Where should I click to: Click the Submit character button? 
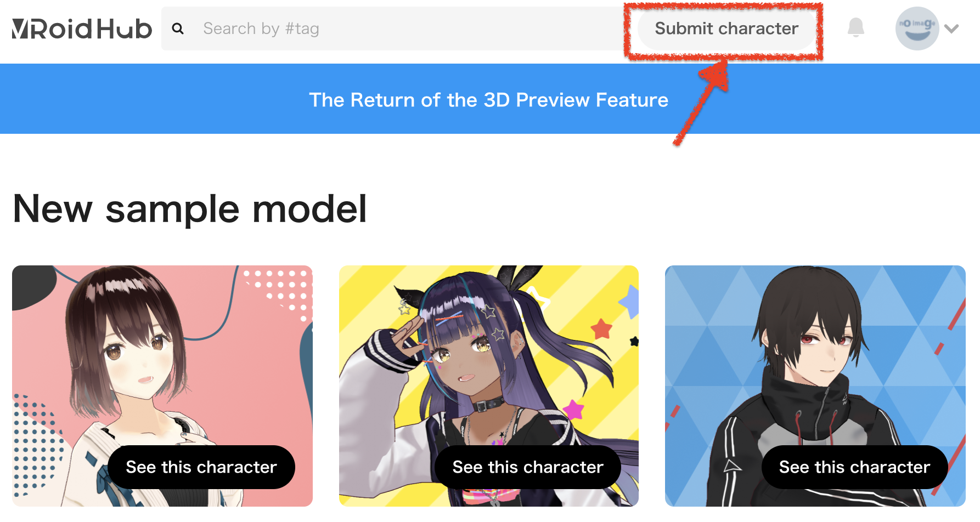click(726, 29)
